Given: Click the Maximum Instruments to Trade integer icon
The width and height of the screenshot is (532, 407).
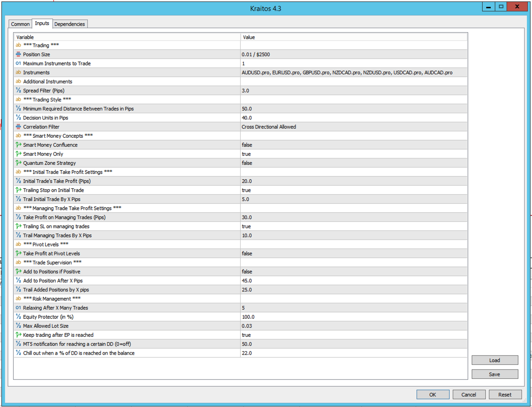Looking at the screenshot, I should (x=19, y=63).
